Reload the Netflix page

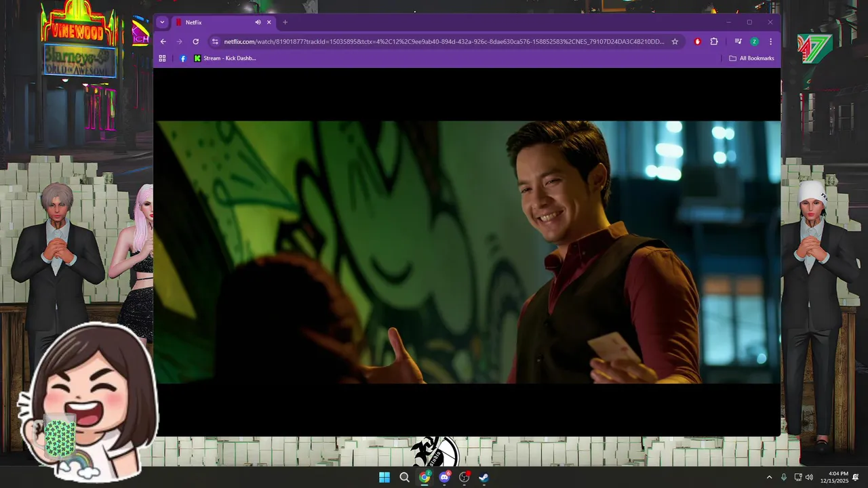tap(196, 41)
